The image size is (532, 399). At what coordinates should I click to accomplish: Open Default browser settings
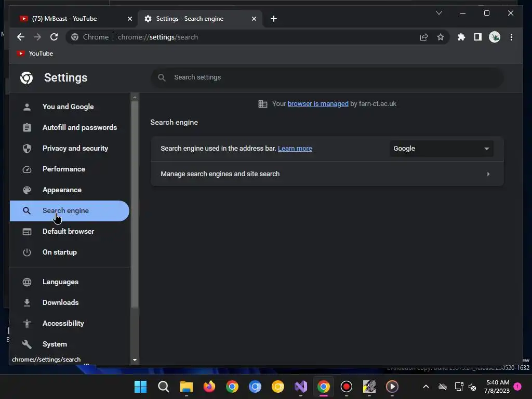[70, 231]
